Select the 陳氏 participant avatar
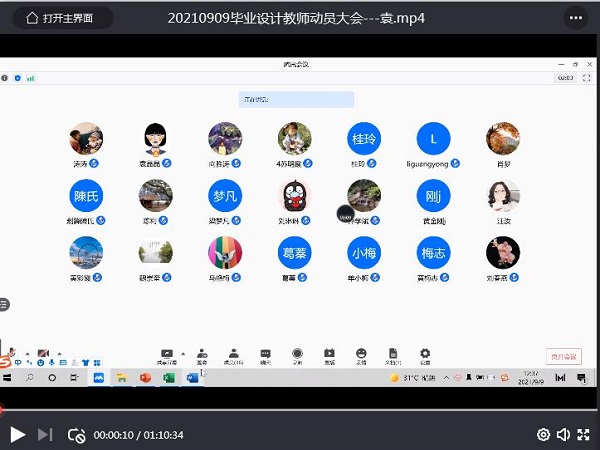The width and height of the screenshot is (600, 450). pos(86,196)
